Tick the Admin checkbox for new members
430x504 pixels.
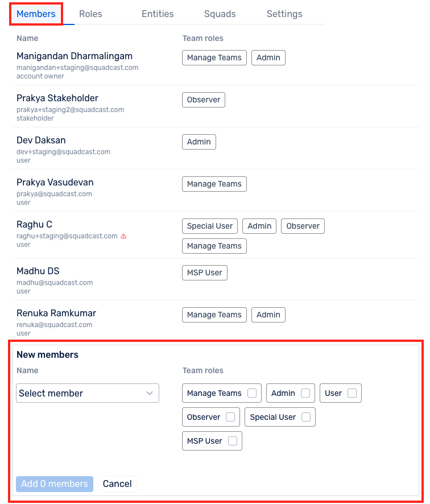coord(305,393)
